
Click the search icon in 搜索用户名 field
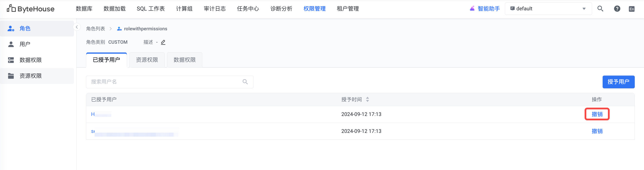[245, 82]
